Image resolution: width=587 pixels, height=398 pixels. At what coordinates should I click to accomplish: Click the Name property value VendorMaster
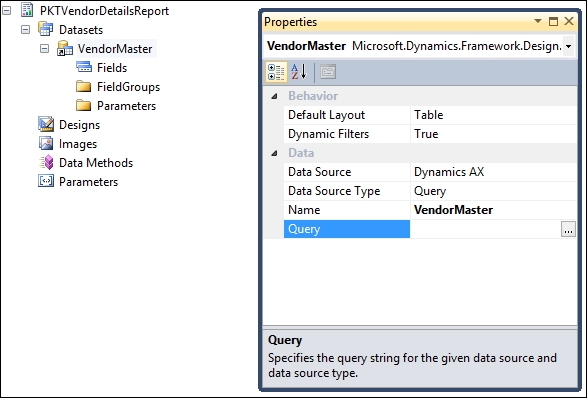pos(453,210)
